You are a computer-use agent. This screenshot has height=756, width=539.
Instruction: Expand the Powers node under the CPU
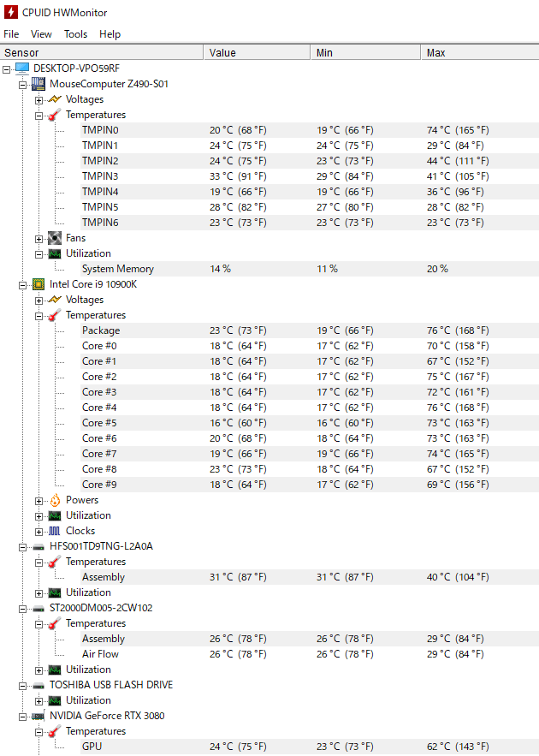coord(38,500)
